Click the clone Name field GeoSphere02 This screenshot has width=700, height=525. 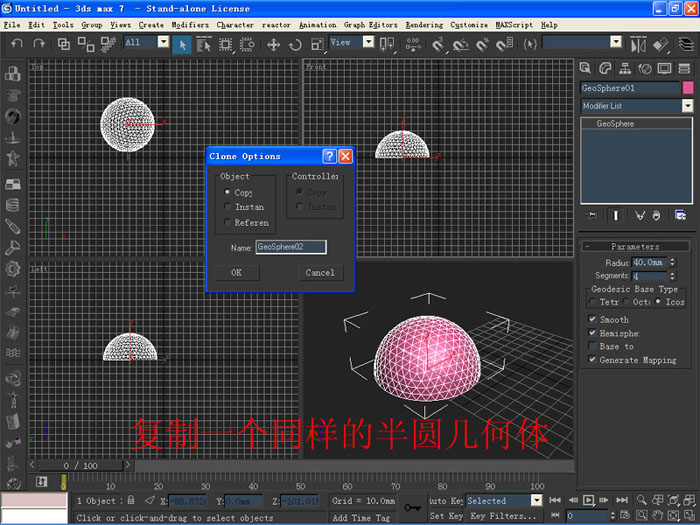coord(291,247)
